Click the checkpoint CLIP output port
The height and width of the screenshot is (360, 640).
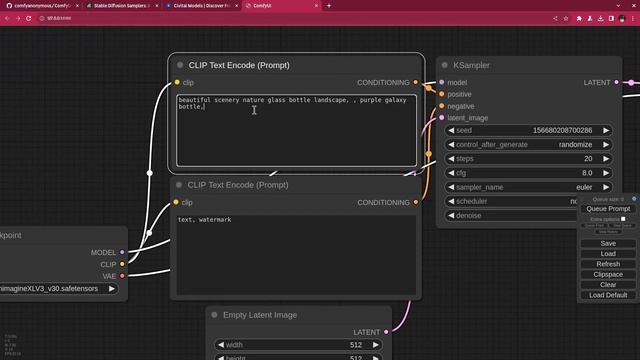pyautogui.click(x=122, y=264)
